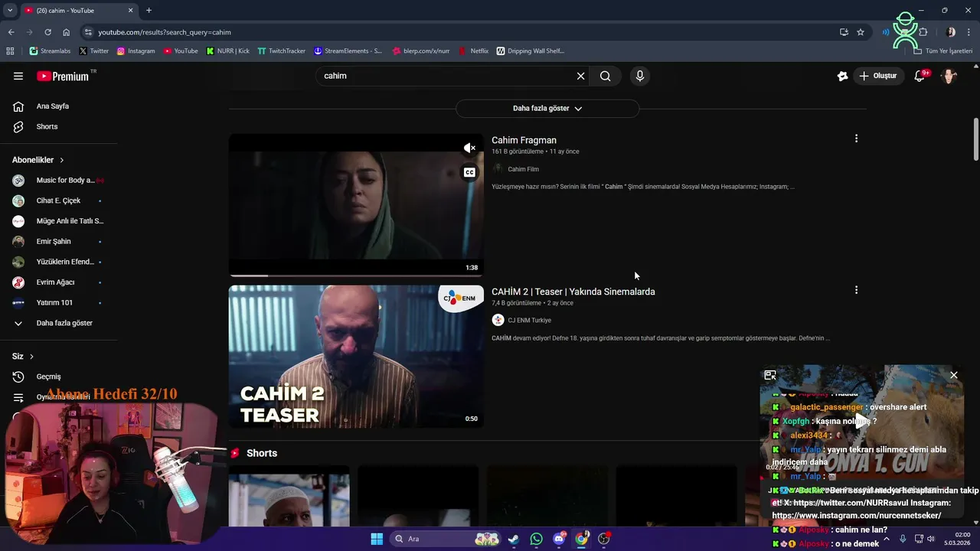980x551 pixels.
Task: Open Tüm Yer İşaretleri bookmarks folder
Action: (943, 51)
